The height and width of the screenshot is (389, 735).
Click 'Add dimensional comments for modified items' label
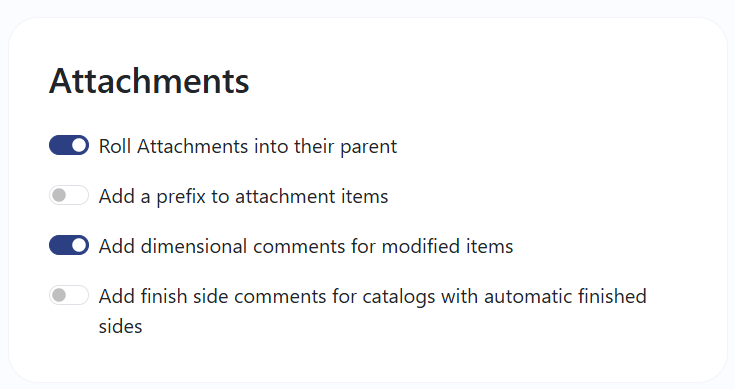[306, 246]
